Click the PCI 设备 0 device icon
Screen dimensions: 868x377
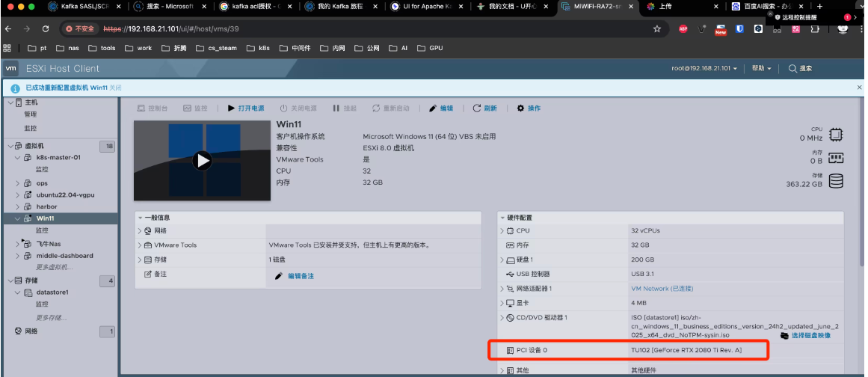pyautogui.click(x=511, y=350)
